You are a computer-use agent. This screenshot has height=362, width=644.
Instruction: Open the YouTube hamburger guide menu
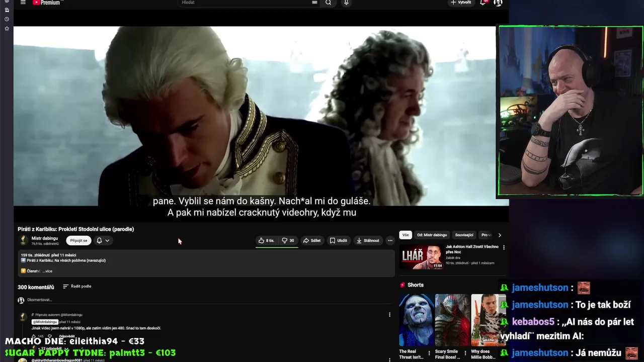(23, 3)
